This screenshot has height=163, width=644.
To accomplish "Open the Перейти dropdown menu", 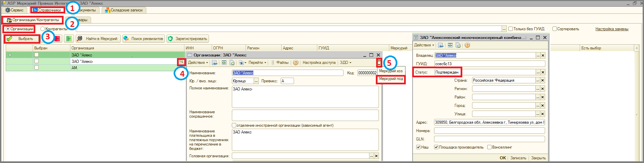I will click(257, 63).
